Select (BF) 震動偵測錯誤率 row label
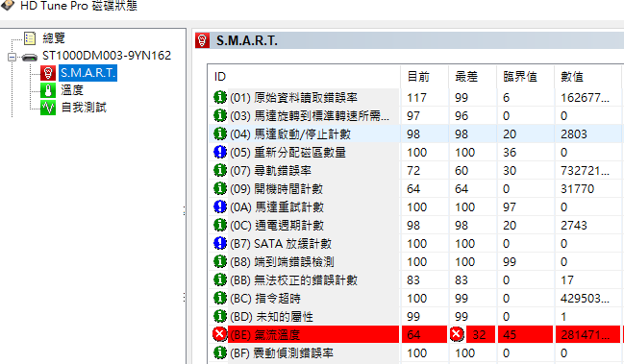 click(x=282, y=353)
